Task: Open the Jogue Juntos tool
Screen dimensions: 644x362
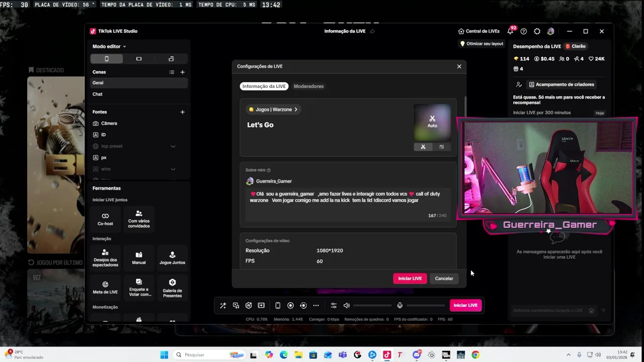Action: (x=172, y=258)
